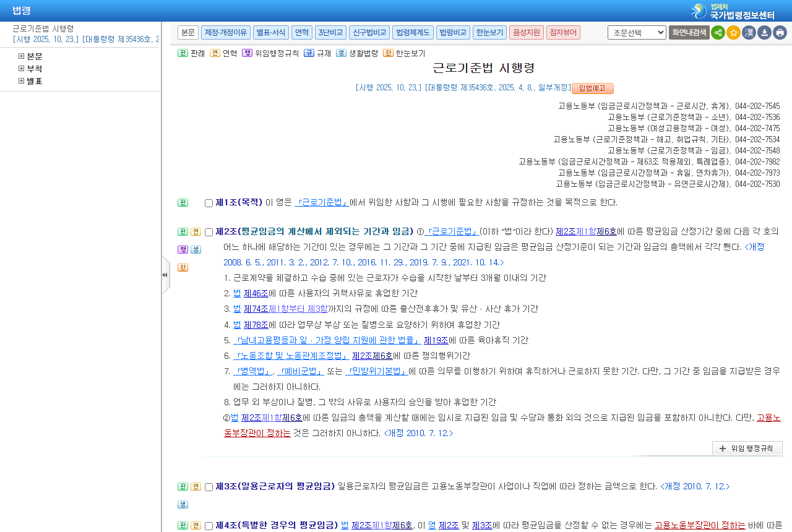Download the law using the download icon

[764, 32]
